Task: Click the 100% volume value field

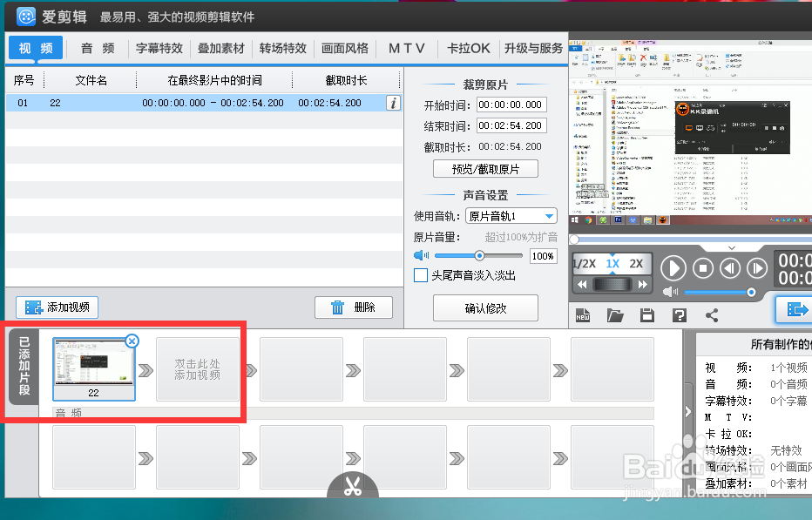Action: (x=543, y=256)
